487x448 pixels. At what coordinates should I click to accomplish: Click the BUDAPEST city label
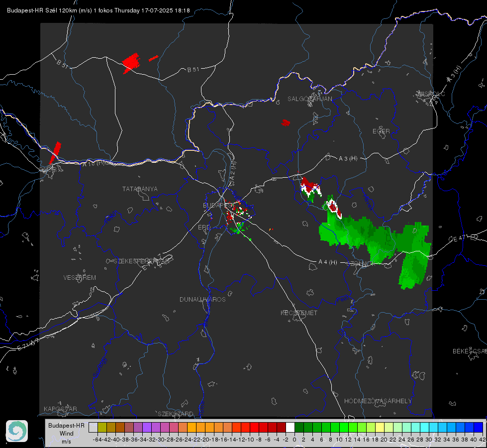click(x=218, y=206)
